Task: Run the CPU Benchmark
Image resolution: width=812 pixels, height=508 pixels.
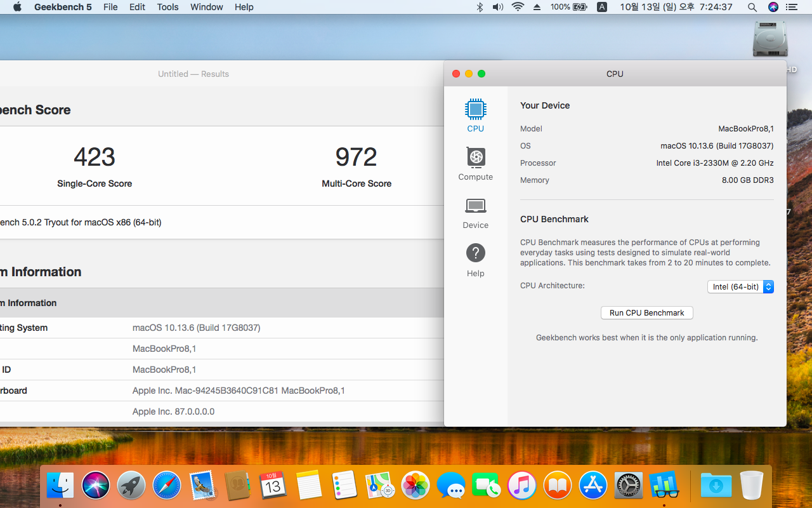Action: pyautogui.click(x=647, y=313)
